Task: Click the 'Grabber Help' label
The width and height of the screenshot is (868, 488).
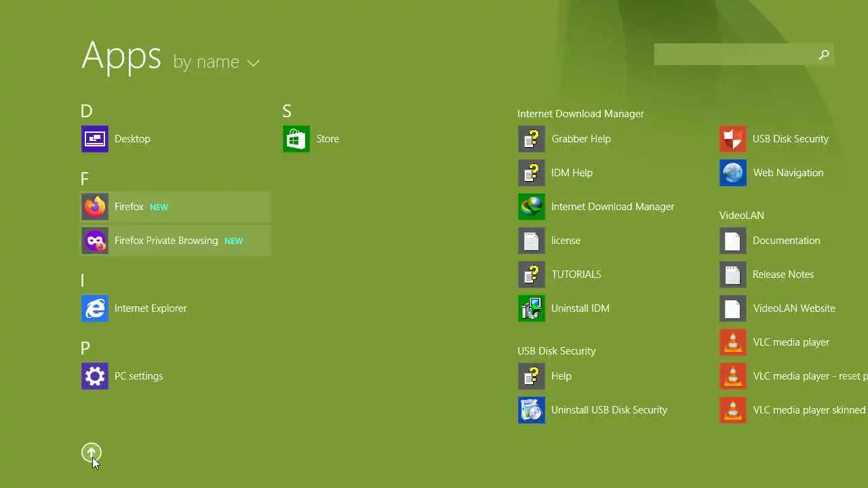Action: coord(581,139)
